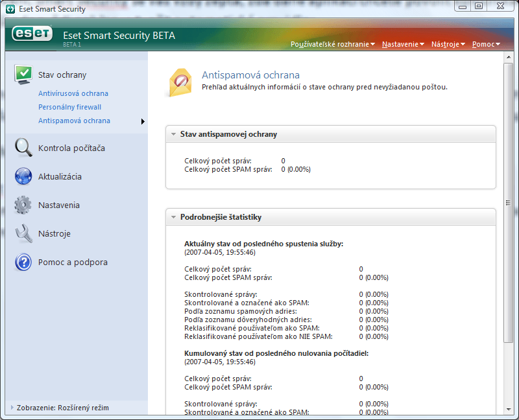Image resolution: width=519 pixels, height=420 pixels.
Task: Expand Zobrazenie: Rozšírený režim switcher
Action: tap(60, 408)
